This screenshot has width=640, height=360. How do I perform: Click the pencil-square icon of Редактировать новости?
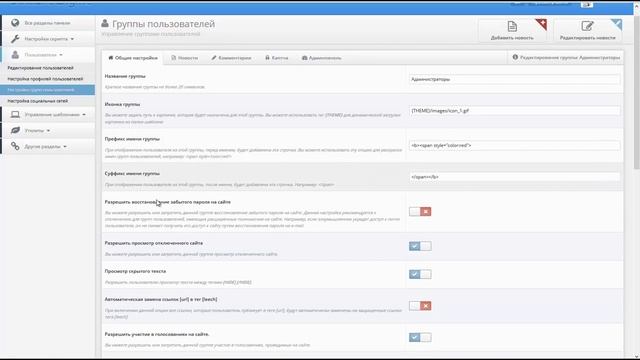587,27
